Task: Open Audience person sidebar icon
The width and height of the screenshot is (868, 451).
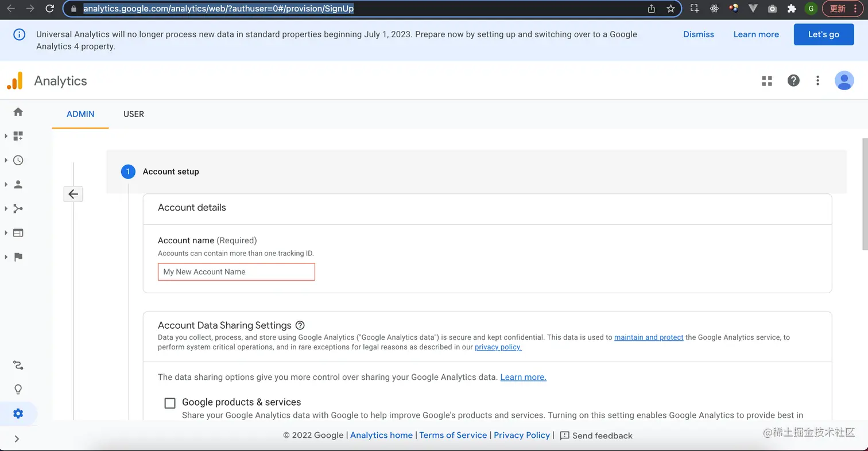Action: (18, 184)
